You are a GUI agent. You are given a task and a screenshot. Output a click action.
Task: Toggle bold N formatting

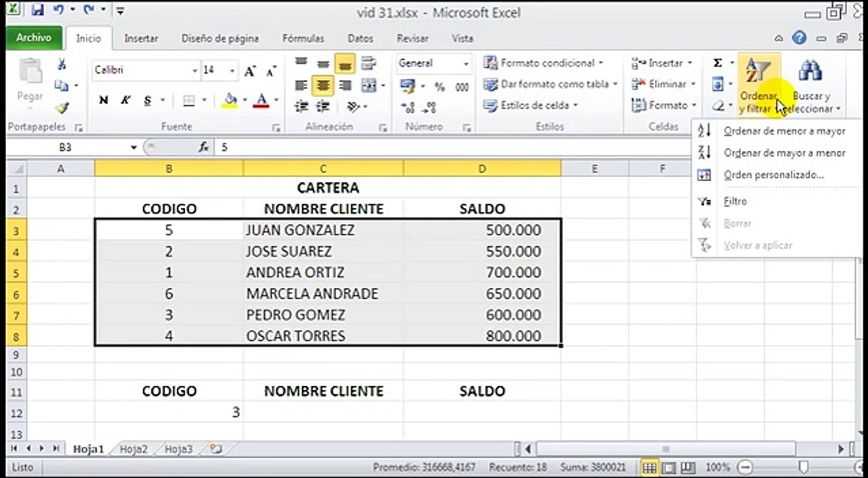click(104, 100)
